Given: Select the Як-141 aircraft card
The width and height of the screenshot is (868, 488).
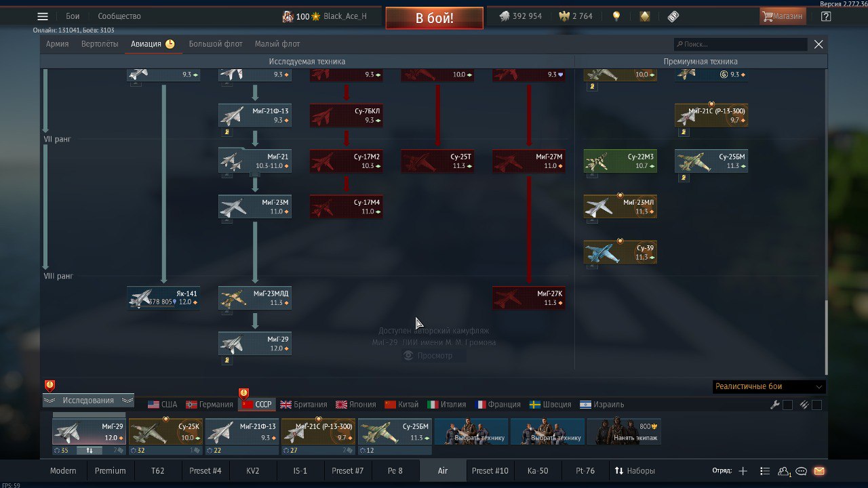Looking at the screenshot, I should click(x=163, y=298).
